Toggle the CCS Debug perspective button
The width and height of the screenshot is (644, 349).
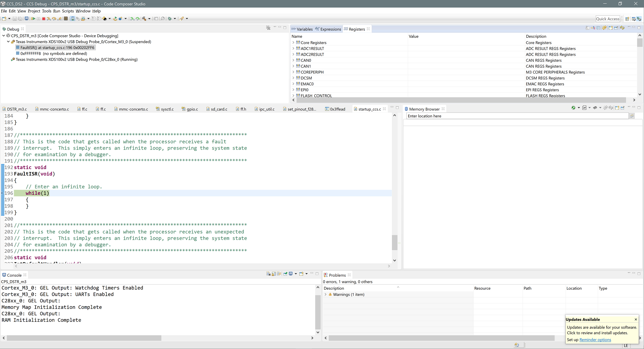point(639,19)
